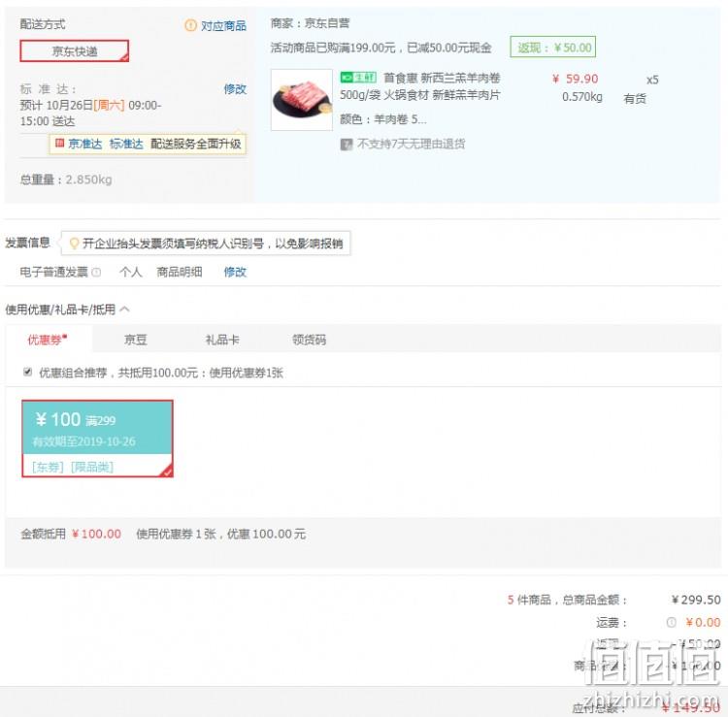Open the 对应商品 link

point(223,25)
